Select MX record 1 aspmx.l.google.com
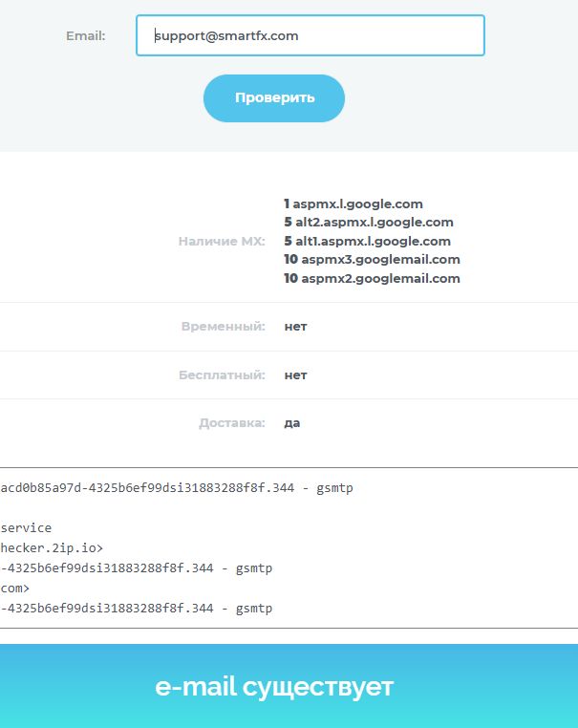Viewport: 578px width, 728px height. (353, 203)
